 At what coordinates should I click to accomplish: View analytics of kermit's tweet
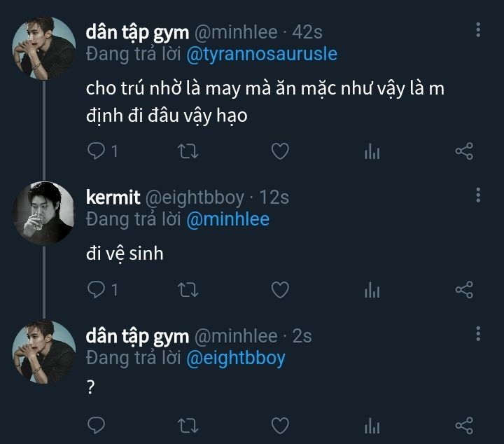click(372, 289)
